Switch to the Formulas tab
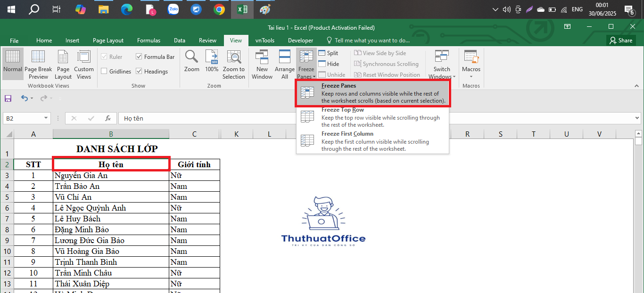Image resolution: width=644 pixels, height=293 pixels. pos(149,41)
